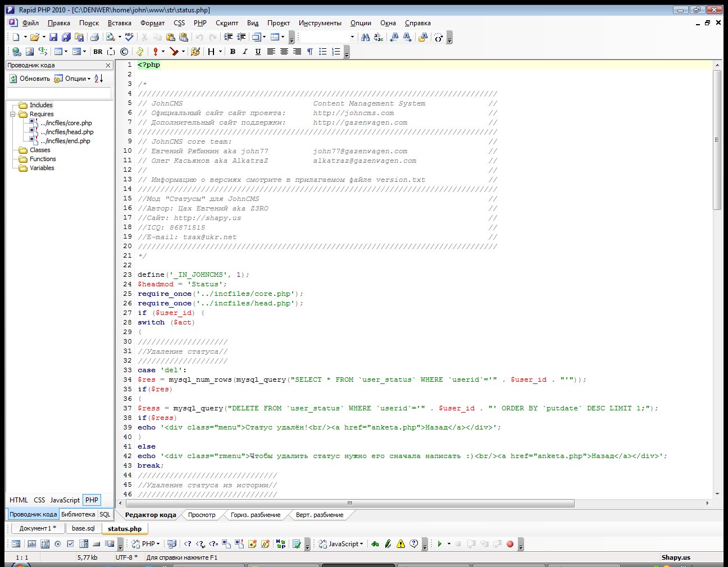The image size is (728, 567).
Task: Click the red record macro button
Action: (510, 543)
